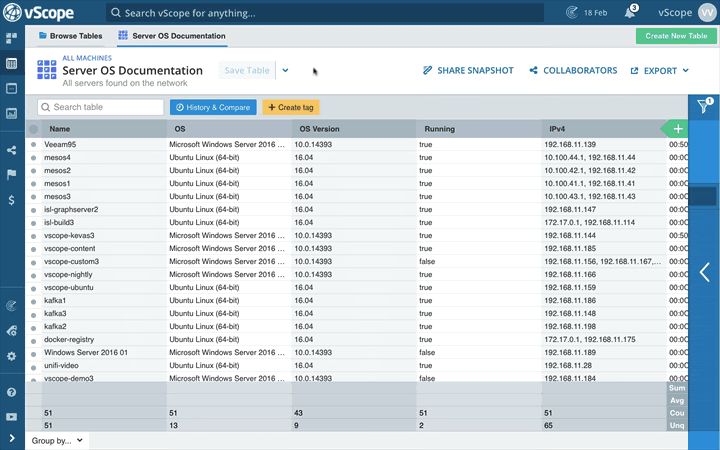
Task: Open the chart reports icon in sidebar
Action: coord(11,113)
